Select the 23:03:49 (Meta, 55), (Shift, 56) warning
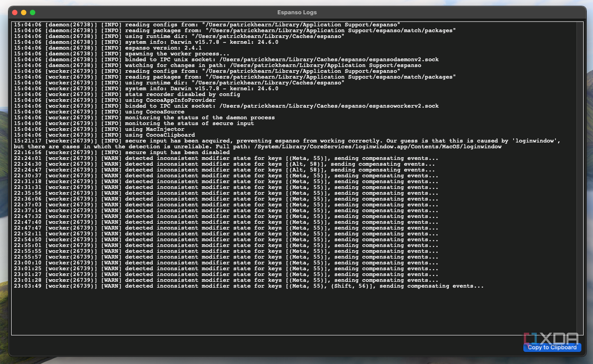Image resolution: width=593 pixels, height=364 pixels. pyautogui.click(x=249, y=286)
